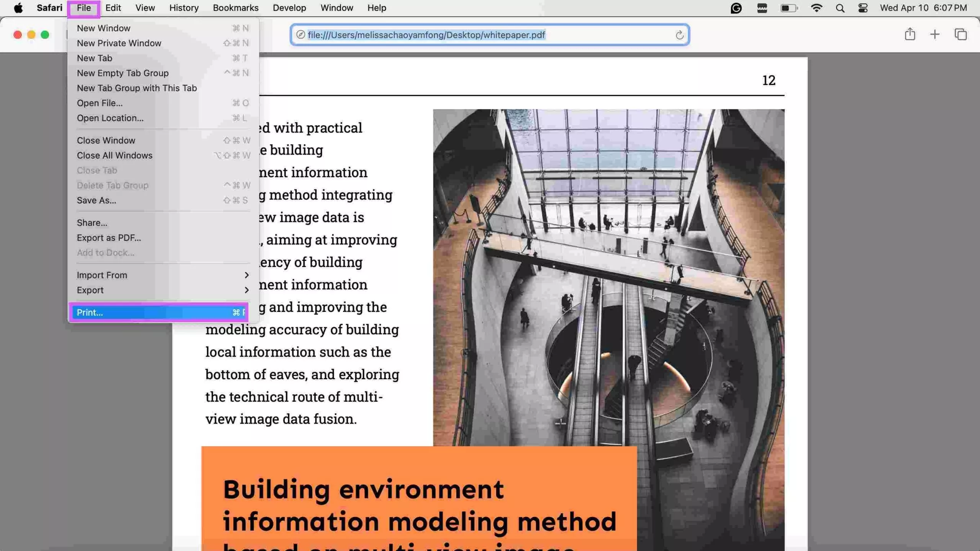The width and height of the screenshot is (980, 551).
Task: Expand the Export submenu
Action: (90, 290)
